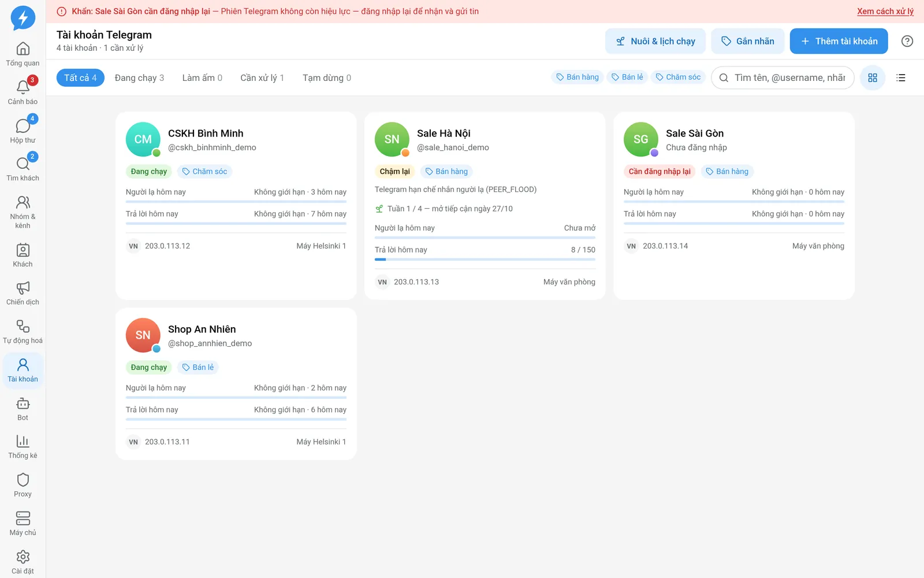Click IP 203.0.113.13
924x578 pixels.
pyautogui.click(x=416, y=281)
